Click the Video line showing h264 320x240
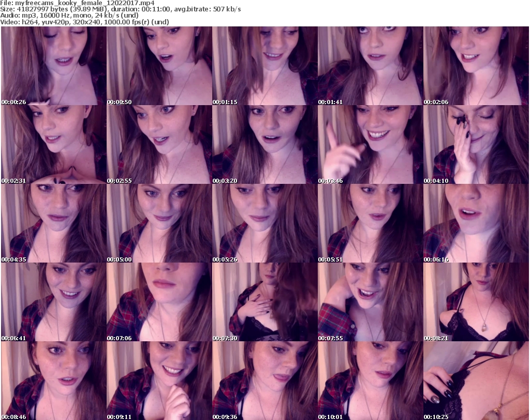Screen dimensions: 530x420 pyautogui.click(x=84, y=22)
